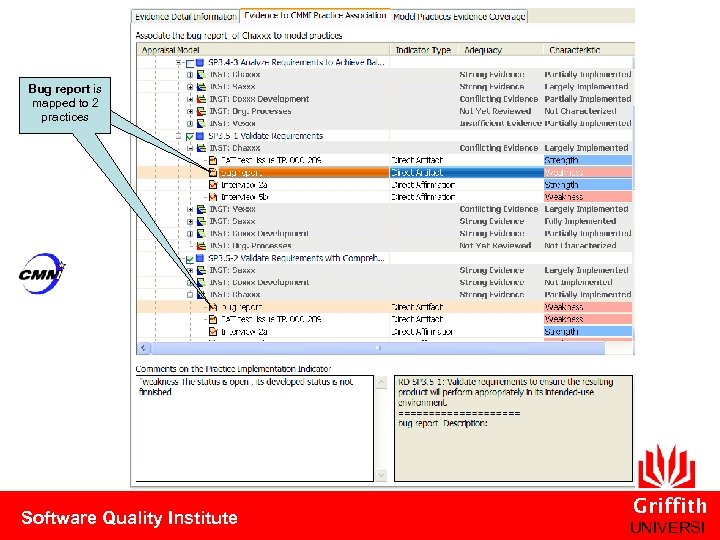Click the blue square icon of SP3.4-3
Image resolution: width=720 pixels, height=540 pixels.
pos(200,62)
